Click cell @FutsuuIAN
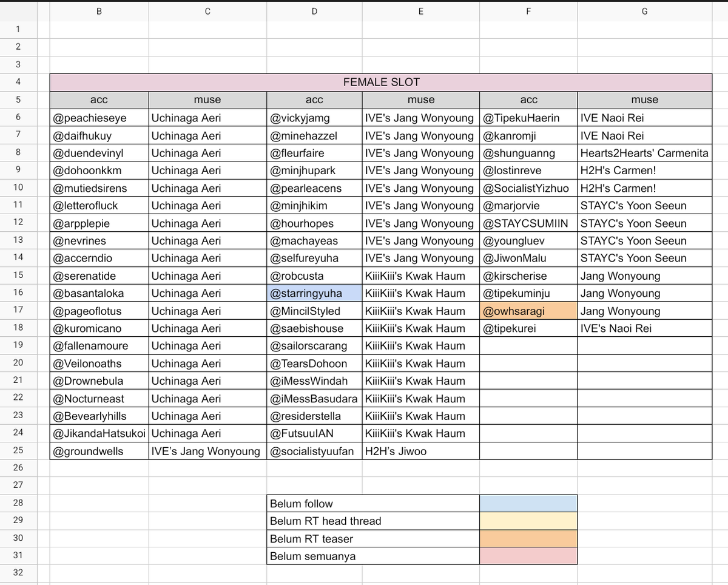The image size is (728, 585). click(x=314, y=433)
